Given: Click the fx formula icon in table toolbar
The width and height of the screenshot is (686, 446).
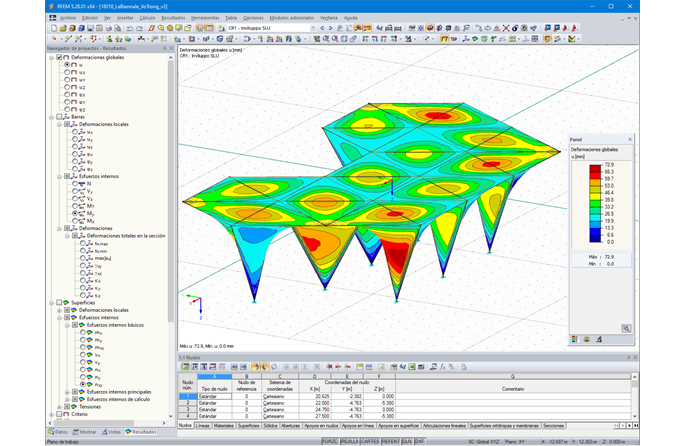Looking at the screenshot, I should pos(442,367).
